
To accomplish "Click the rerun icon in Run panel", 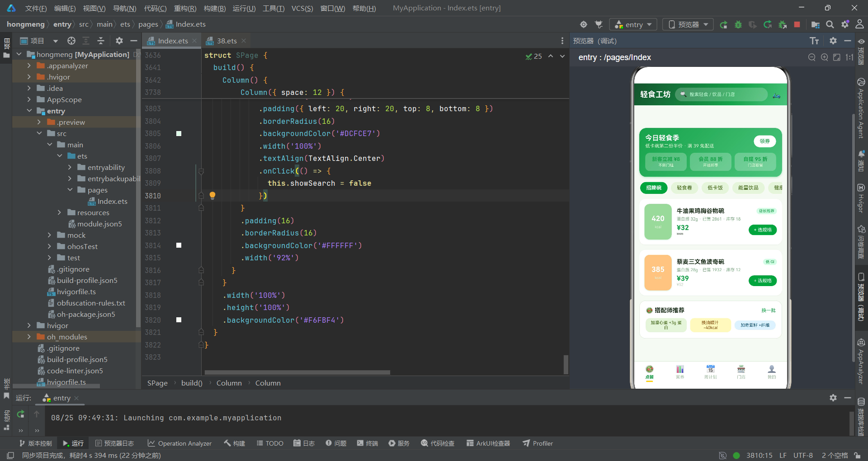I will [x=21, y=414].
